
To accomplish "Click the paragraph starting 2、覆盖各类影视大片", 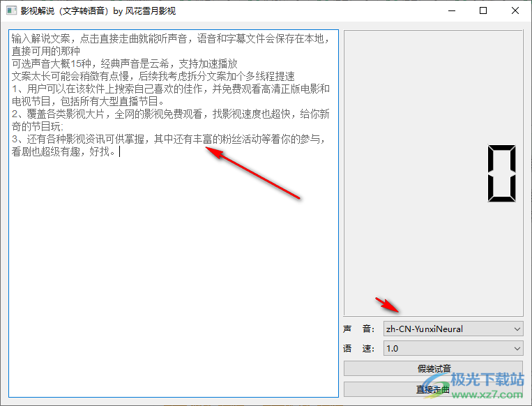I will click(167, 114).
